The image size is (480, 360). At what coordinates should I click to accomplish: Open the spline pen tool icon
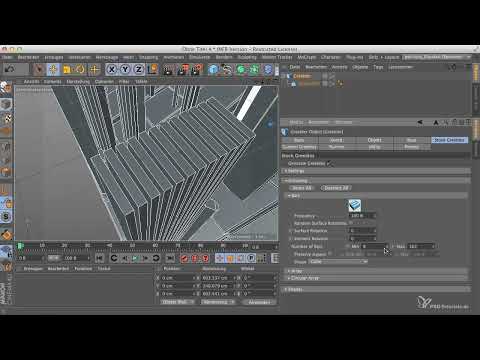(x=227, y=70)
